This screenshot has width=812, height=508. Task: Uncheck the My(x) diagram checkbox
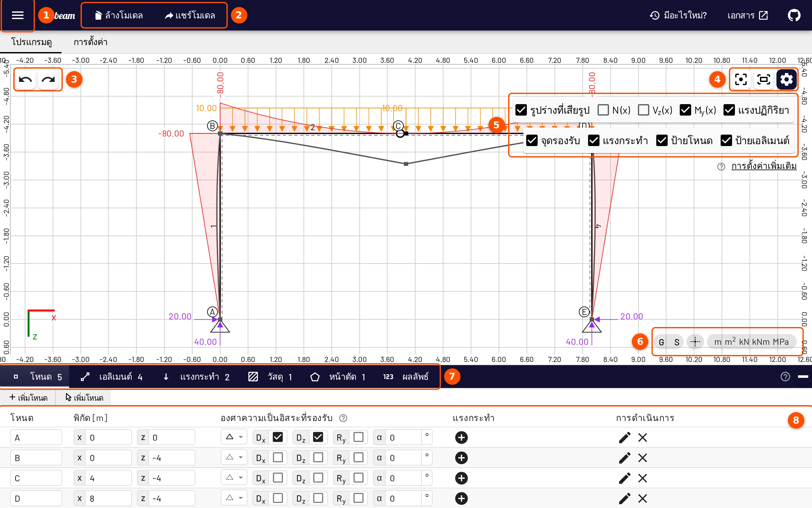(685, 110)
